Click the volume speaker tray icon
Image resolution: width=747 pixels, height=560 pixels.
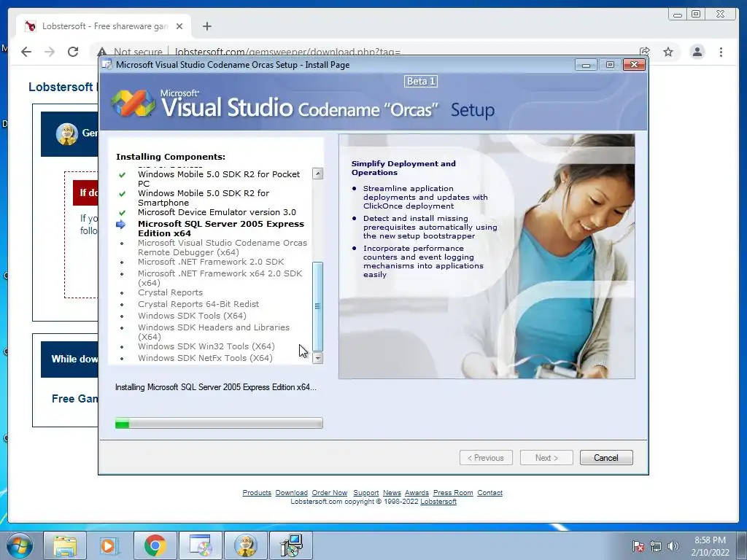(x=673, y=546)
